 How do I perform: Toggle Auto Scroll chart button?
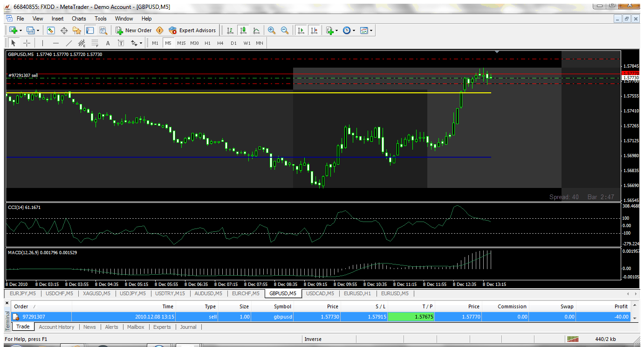pos(301,30)
